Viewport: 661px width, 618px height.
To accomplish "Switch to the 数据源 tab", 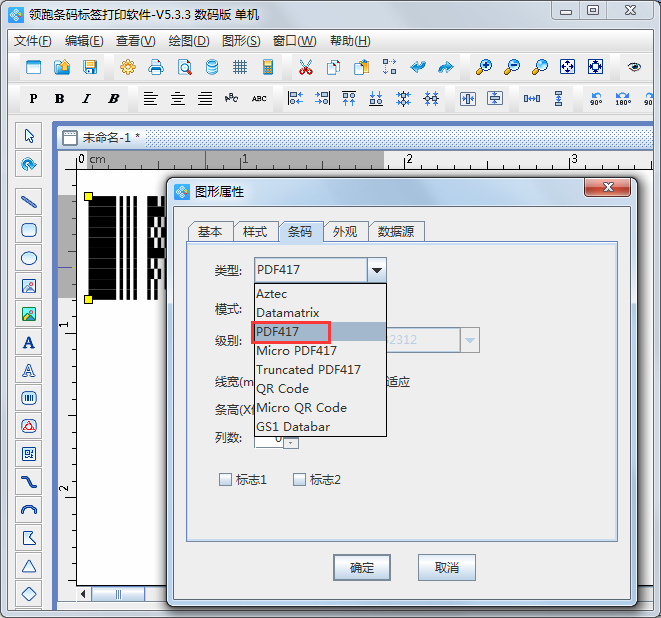I will click(x=396, y=231).
